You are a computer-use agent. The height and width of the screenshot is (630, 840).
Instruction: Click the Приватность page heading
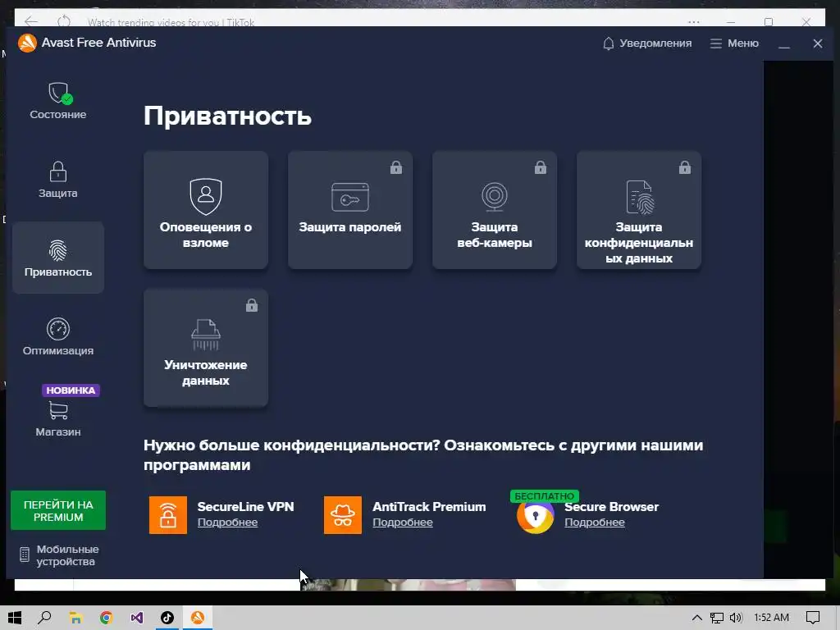(228, 116)
